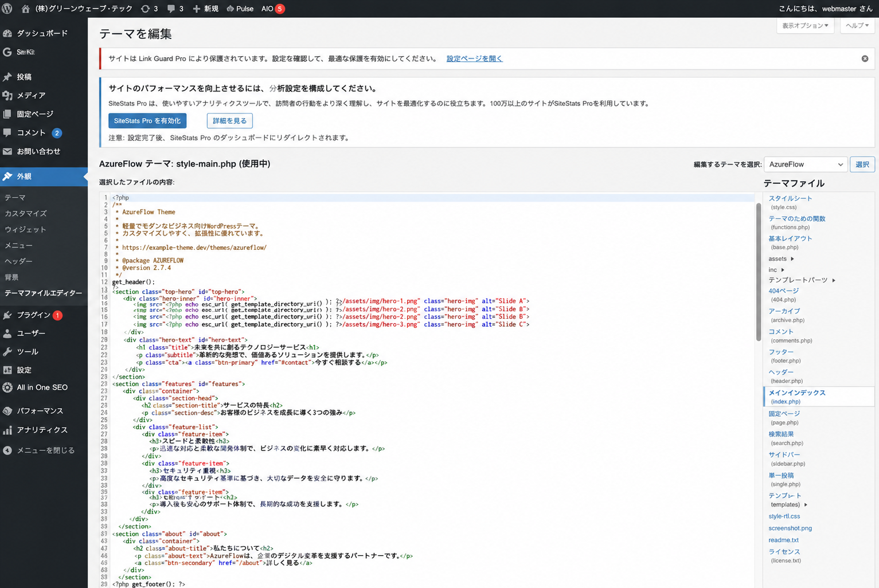Click the メディア icon in sidebar
Image resolution: width=879 pixels, height=588 pixels.
click(x=7, y=95)
